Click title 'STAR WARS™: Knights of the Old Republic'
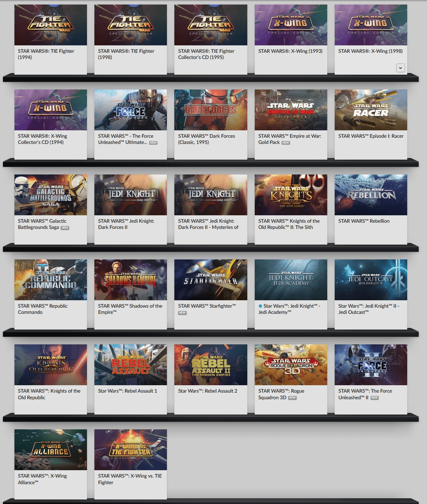 (x=49, y=394)
